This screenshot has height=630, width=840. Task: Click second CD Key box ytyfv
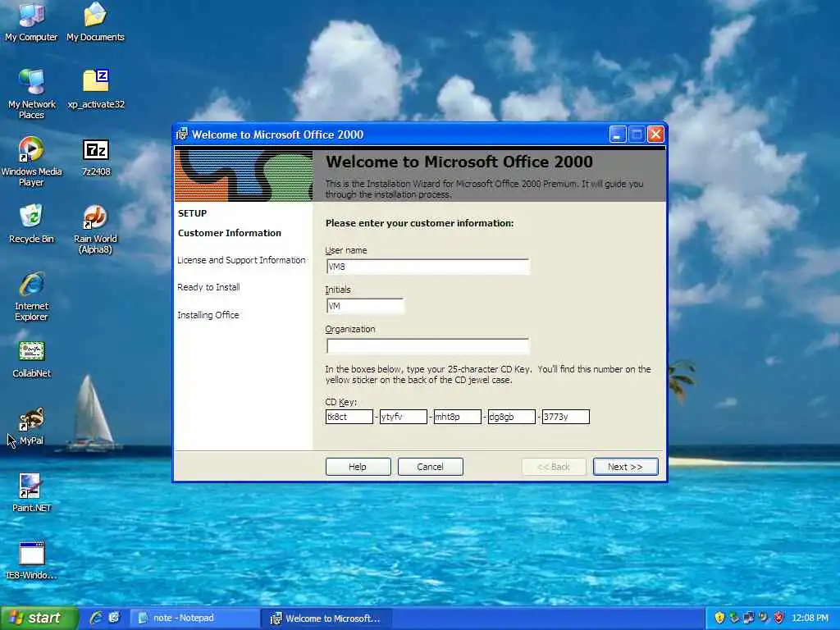point(403,416)
